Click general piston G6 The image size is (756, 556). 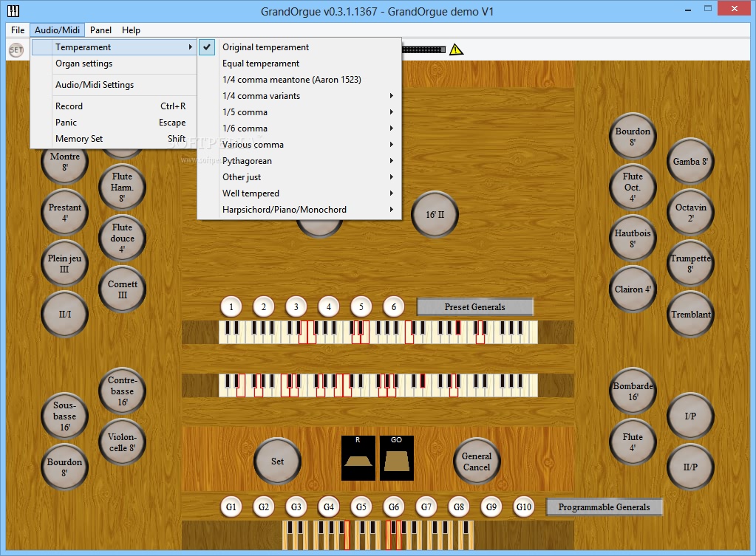394,507
